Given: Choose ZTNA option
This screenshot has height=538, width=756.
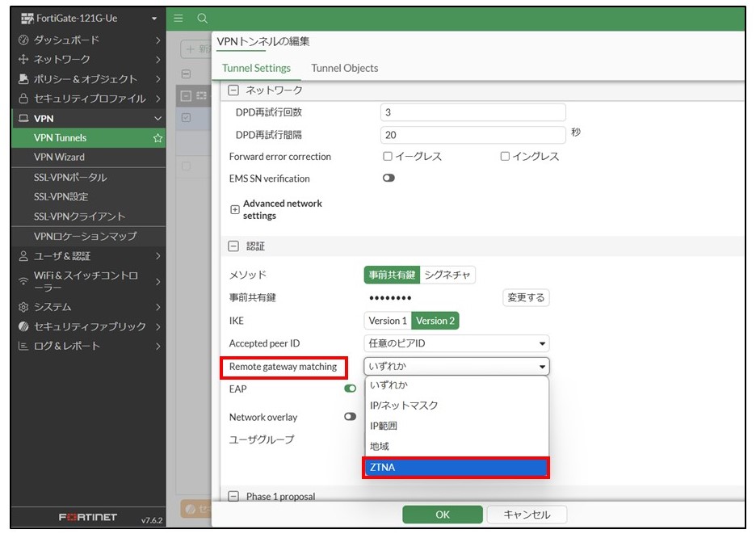Looking at the screenshot, I should pyautogui.click(x=456, y=467).
